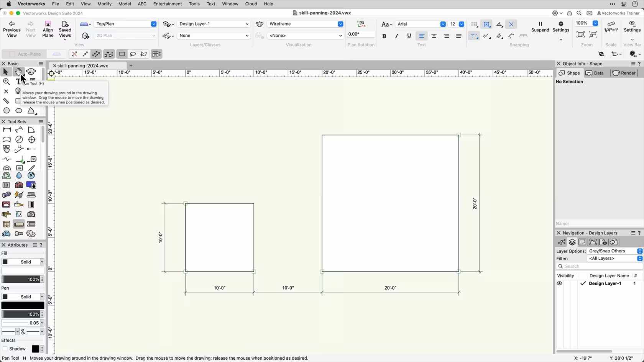The height and width of the screenshot is (362, 644).
Task: Click the Visualization camera tool set icon
Action: [x=31, y=214]
